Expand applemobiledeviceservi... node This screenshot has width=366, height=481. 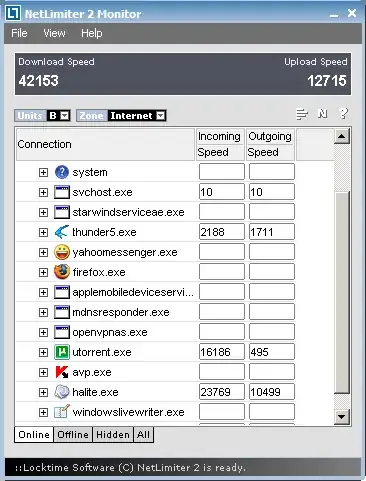(43, 292)
